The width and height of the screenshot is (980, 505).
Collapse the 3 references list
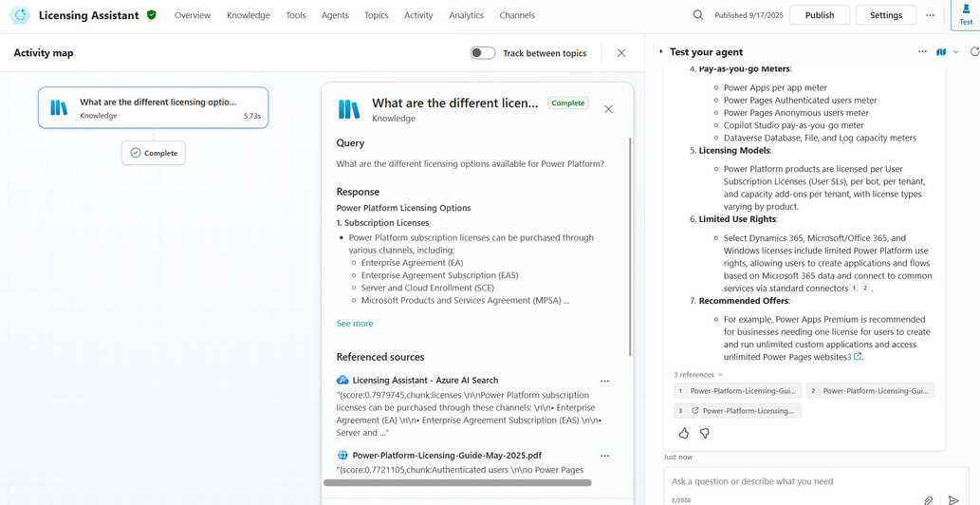click(x=698, y=374)
